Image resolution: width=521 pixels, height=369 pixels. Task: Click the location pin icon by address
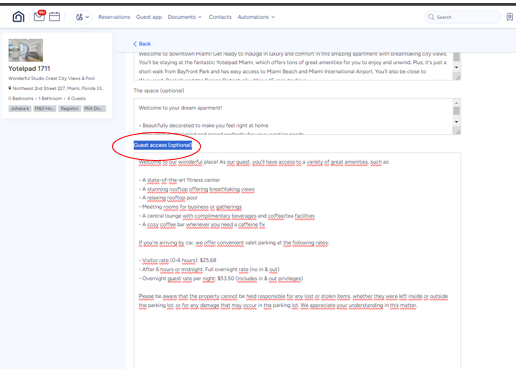[10, 88]
